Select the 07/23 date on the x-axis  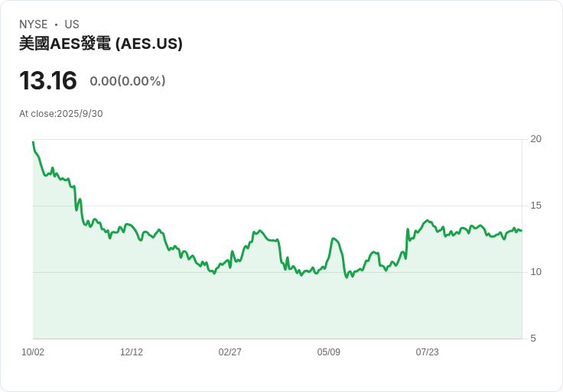427,352
